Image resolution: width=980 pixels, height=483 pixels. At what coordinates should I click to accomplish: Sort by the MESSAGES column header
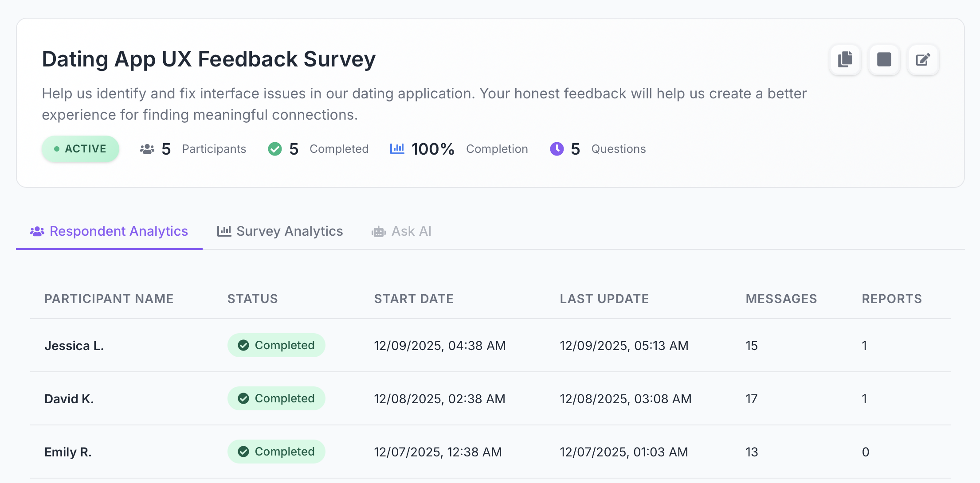(x=781, y=299)
